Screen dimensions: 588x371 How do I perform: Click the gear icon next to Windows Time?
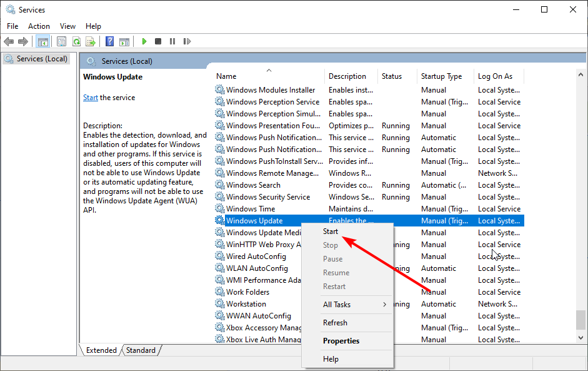tap(220, 209)
